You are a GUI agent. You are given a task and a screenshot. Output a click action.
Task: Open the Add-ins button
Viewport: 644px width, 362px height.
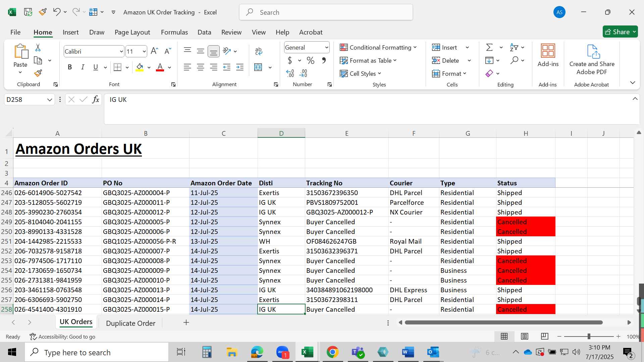click(x=548, y=56)
